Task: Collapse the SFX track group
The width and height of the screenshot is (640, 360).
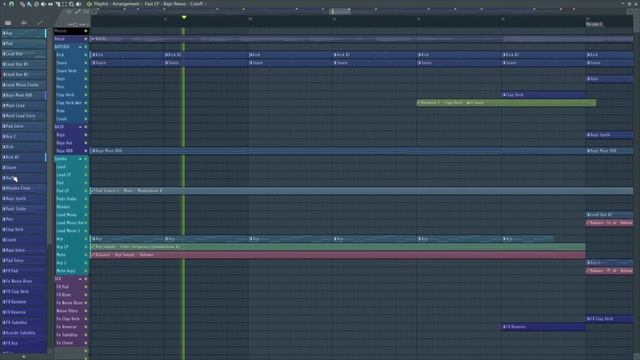Action: pyautogui.click(x=80, y=279)
